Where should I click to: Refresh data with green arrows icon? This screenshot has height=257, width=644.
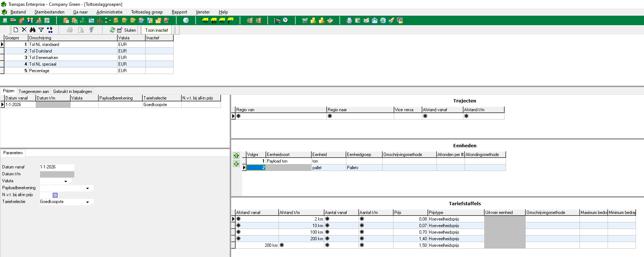pos(112,30)
